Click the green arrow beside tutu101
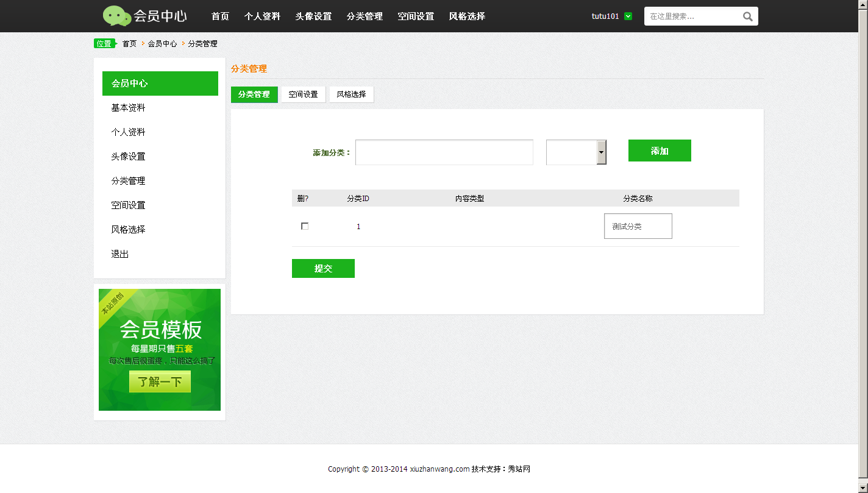This screenshot has width=868, height=493. tap(628, 16)
